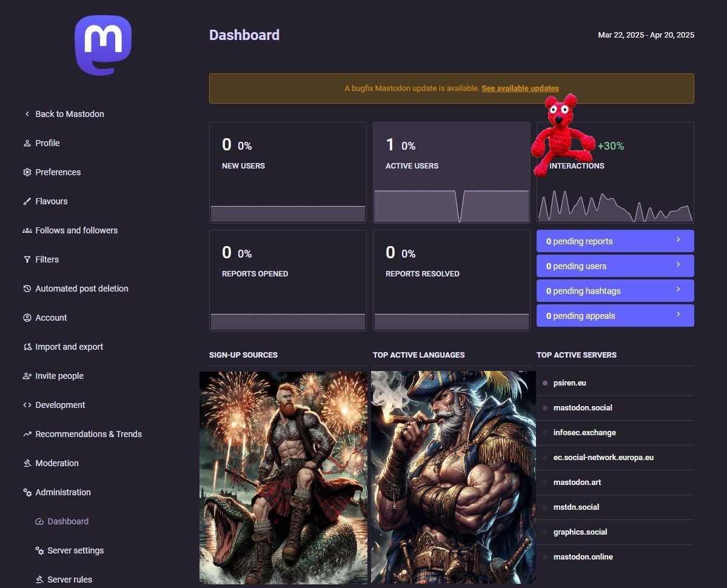Click the Recommendations & Trends arrow icon

(x=27, y=434)
